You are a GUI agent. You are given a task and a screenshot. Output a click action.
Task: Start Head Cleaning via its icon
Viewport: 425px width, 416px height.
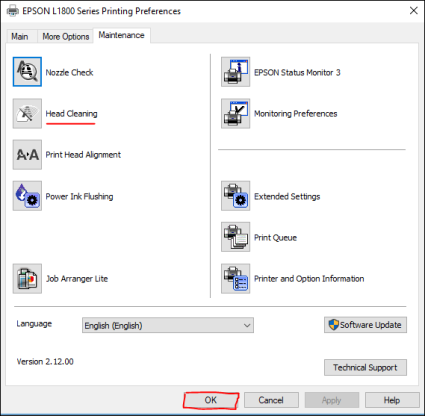27,113
